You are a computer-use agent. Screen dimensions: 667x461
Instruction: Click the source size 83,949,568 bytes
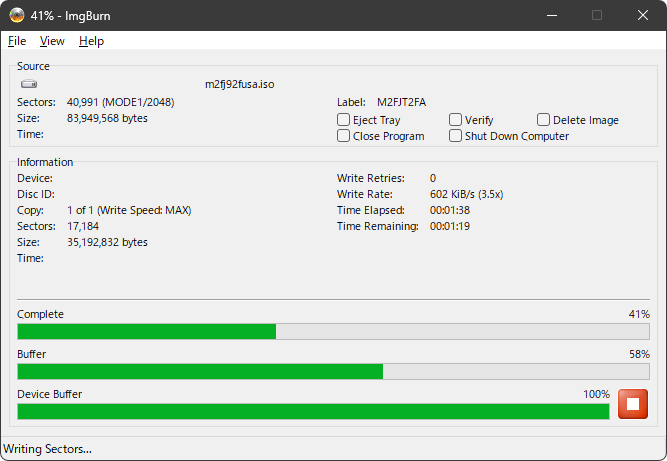(x=107, y=118)
